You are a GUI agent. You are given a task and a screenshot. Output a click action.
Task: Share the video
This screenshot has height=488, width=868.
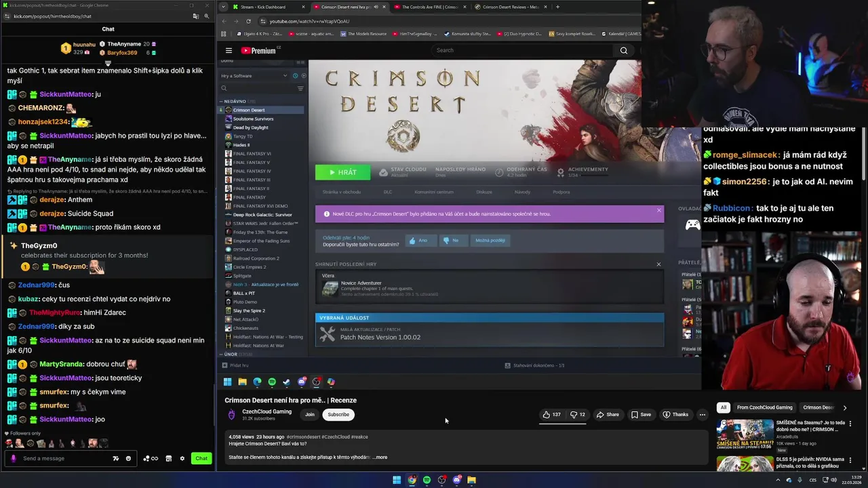click(608, 415)
